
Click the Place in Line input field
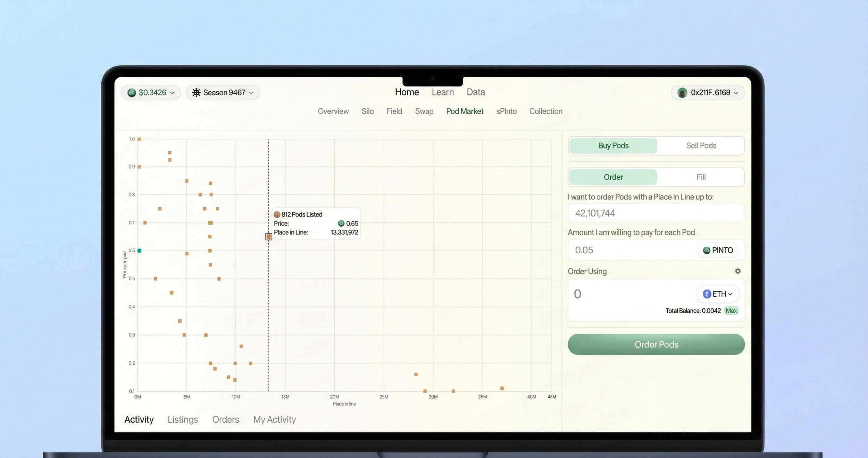[656, 213]
